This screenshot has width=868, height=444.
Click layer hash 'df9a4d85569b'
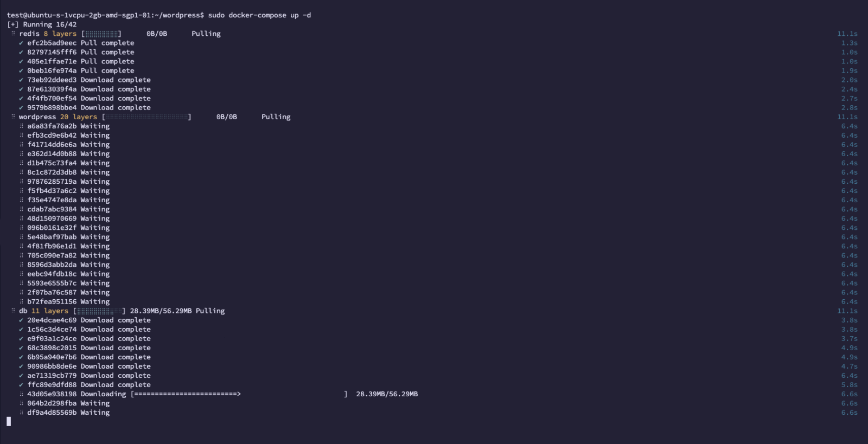(52, 413)
